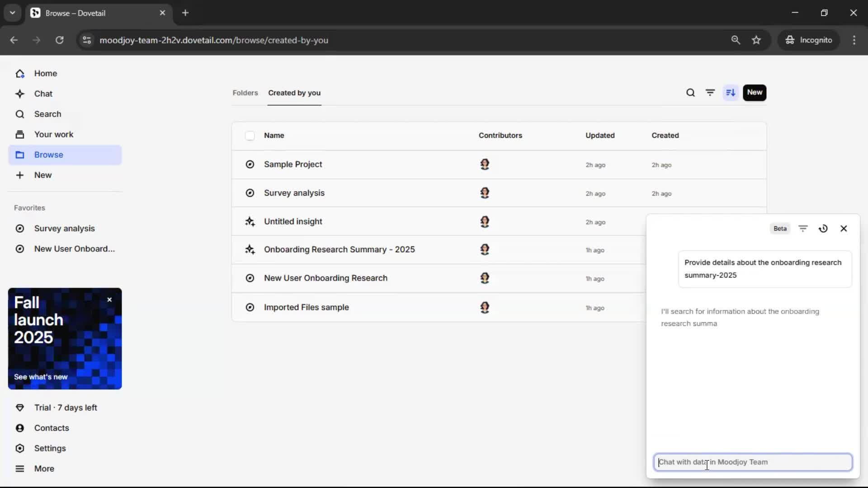This screenshot has height=488, width=868.
Task: Open chat history in chat panel
Action: pyautogui.click(x=823, y=229)
